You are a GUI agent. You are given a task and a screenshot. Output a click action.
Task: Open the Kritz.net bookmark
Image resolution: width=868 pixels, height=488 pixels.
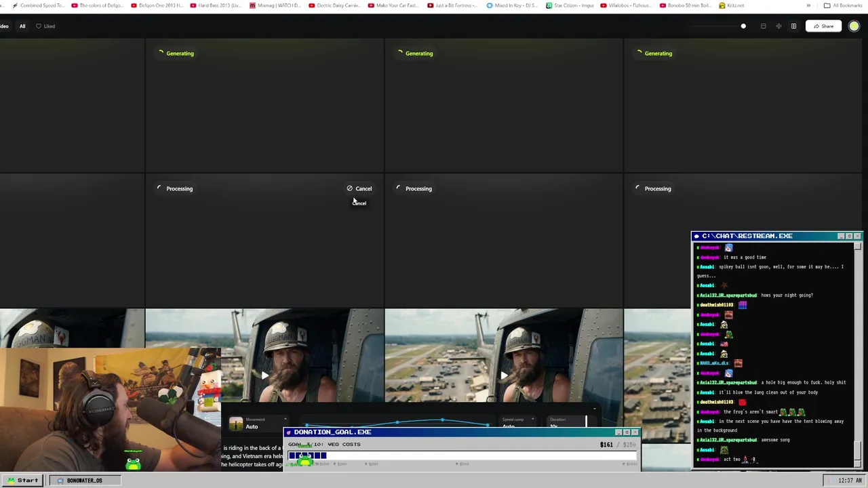pyautogui.click(x=731, y=5)
